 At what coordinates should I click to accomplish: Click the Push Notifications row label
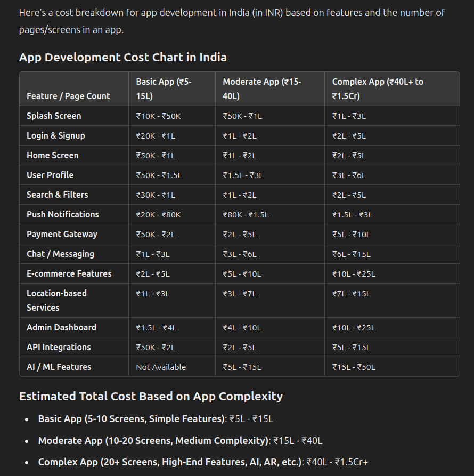click(x=63, y=215)
